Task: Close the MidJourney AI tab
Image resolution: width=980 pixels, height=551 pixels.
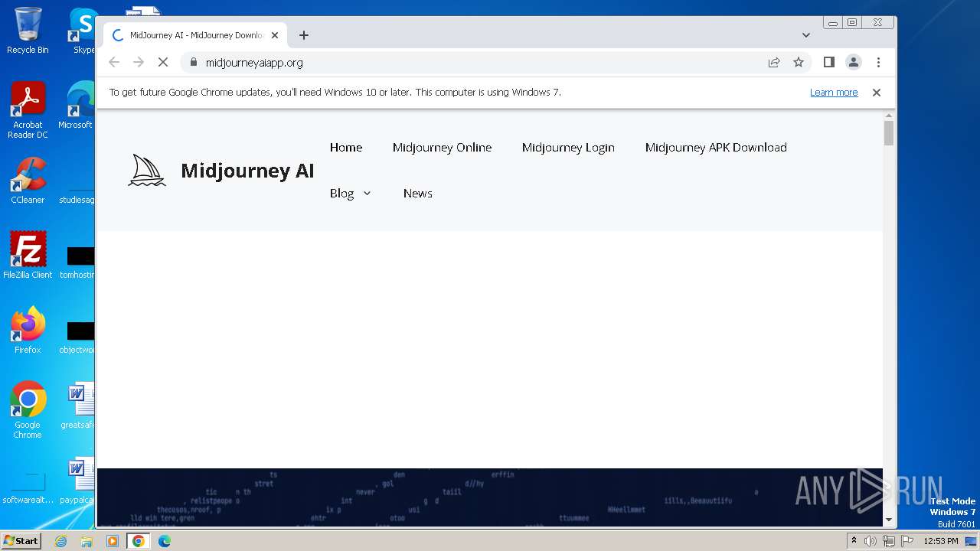Action: pyautogui.click(x=275, y=35)
